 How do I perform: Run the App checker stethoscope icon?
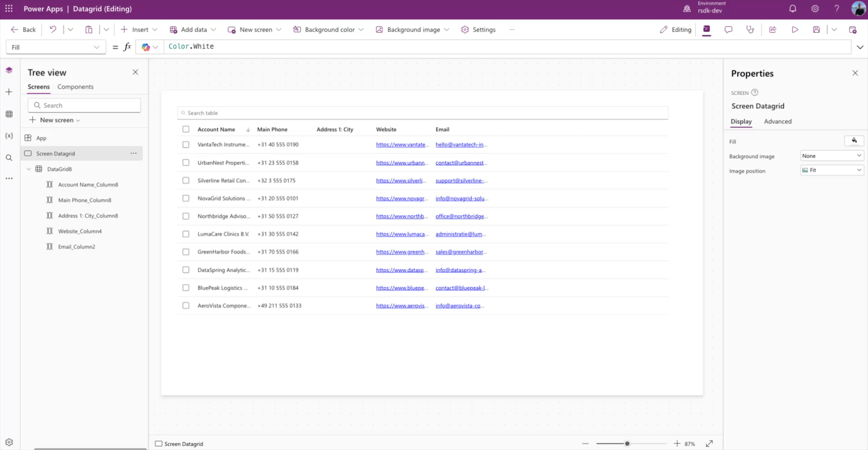click(750, 30)
